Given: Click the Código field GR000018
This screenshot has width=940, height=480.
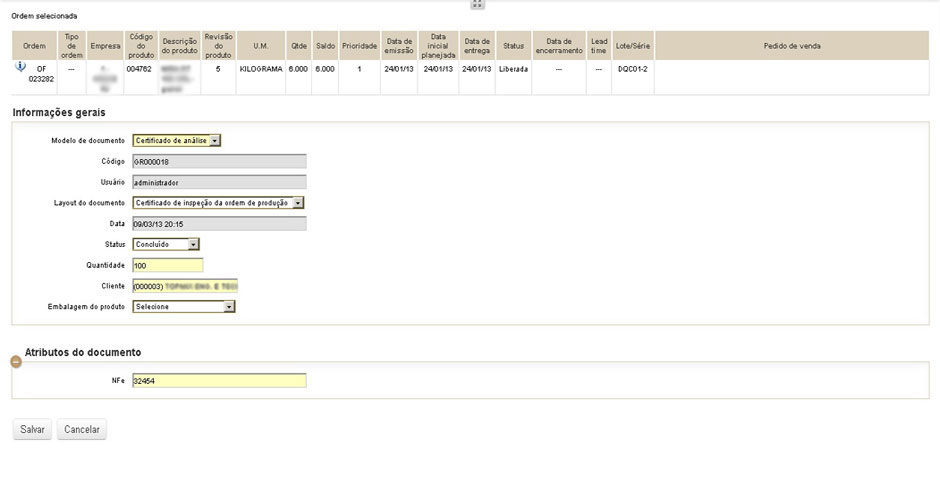Looking at the screenshot, I should point(219,161).
